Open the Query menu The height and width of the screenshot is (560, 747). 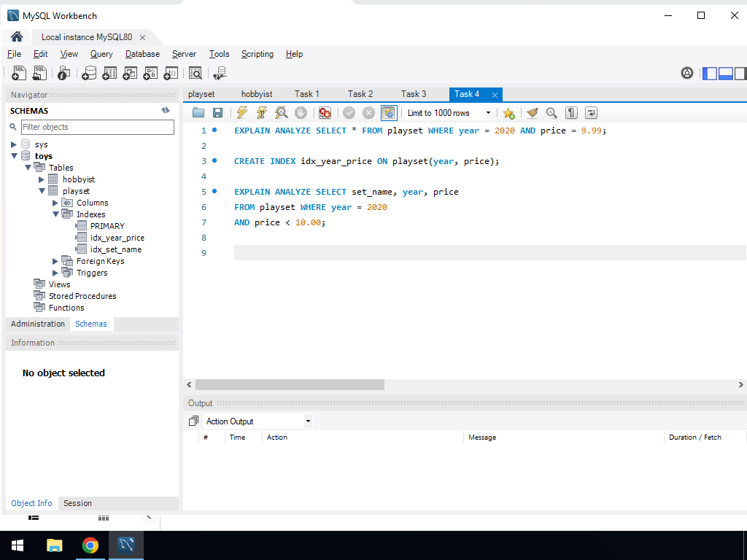(x=101, y=54)
